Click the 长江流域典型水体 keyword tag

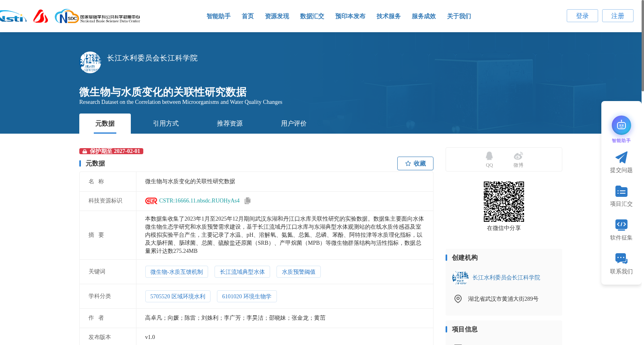[242, 272]
